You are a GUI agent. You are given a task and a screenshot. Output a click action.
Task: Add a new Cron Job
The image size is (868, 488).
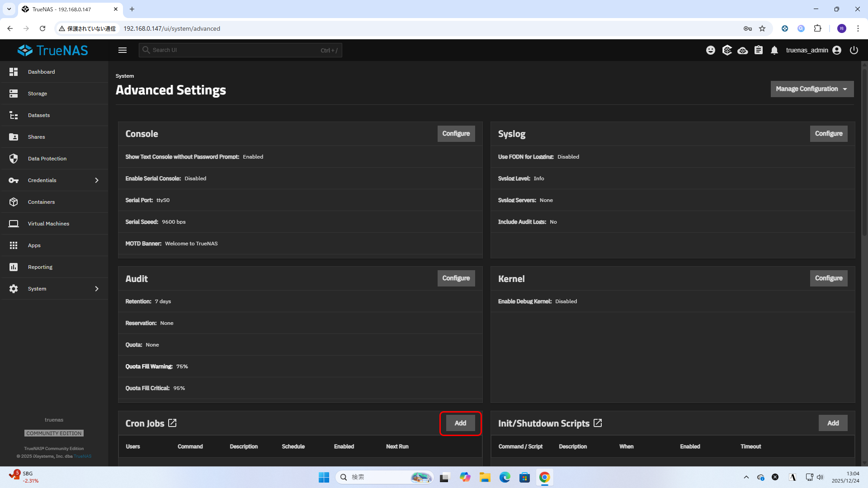(460, 423)
